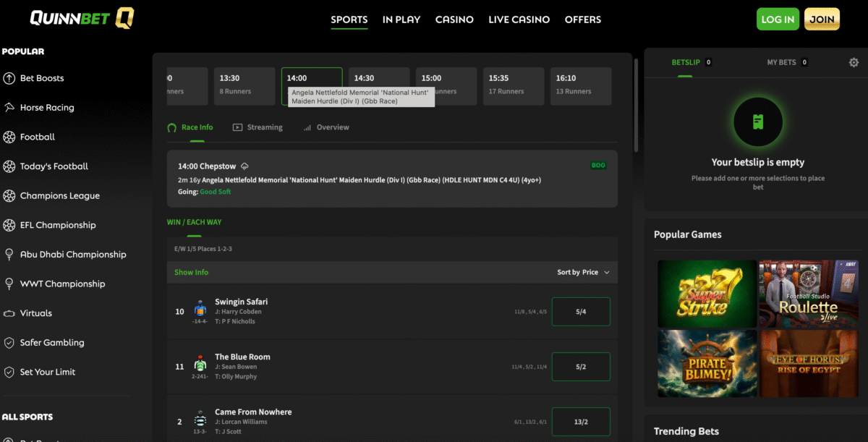Open betslip settings gear icon

point(854,63)
